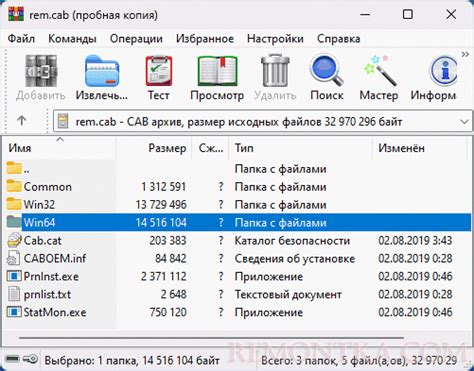The height and width of the screenshot is (371, 474).
Task: Open the Справка menu
Action: (339, 39)
